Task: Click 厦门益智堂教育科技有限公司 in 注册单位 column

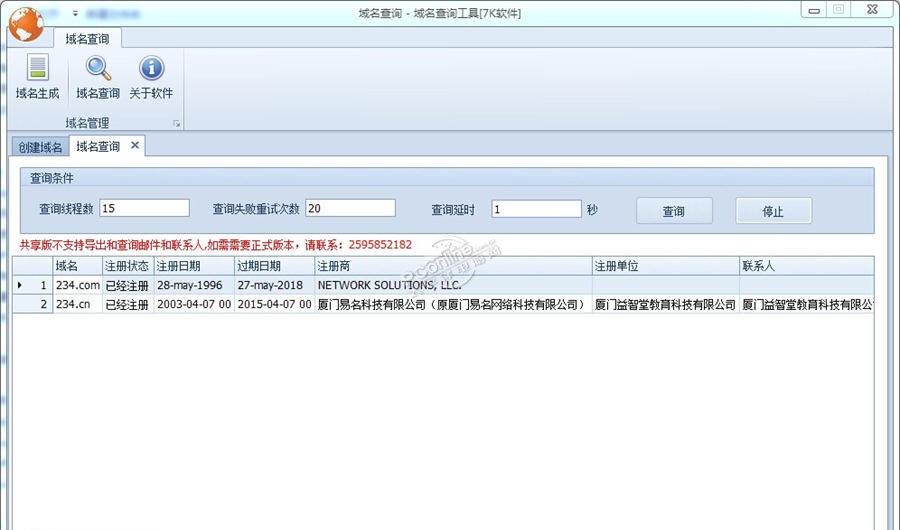Action: 666,304
